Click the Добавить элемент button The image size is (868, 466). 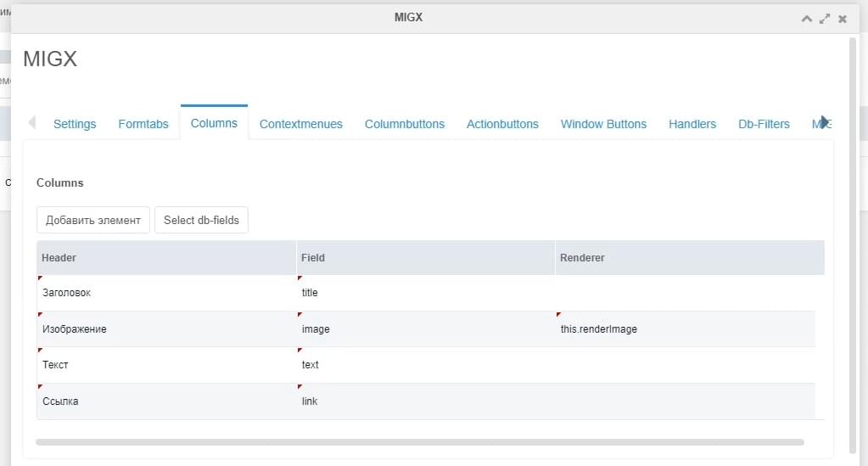point(93,220)
